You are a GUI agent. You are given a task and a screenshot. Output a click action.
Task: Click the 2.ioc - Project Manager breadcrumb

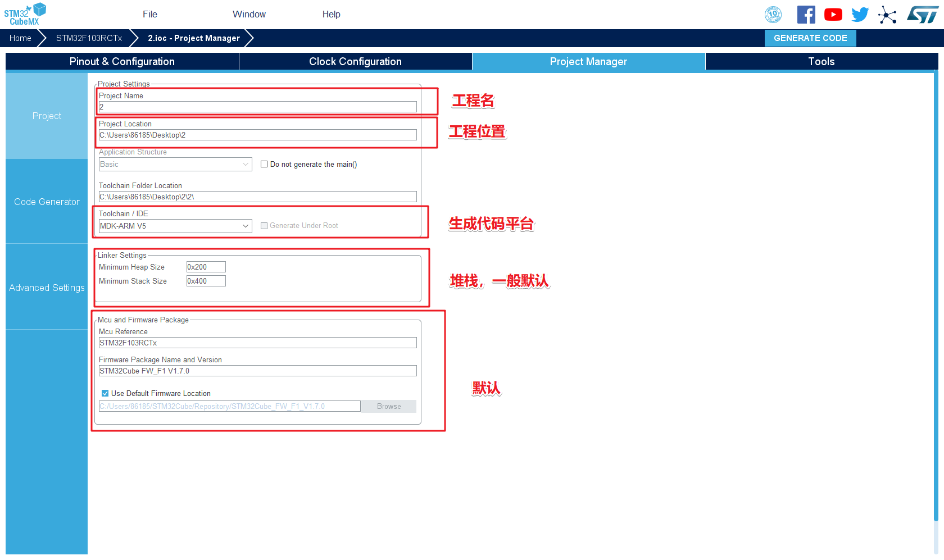pos(194,38)
